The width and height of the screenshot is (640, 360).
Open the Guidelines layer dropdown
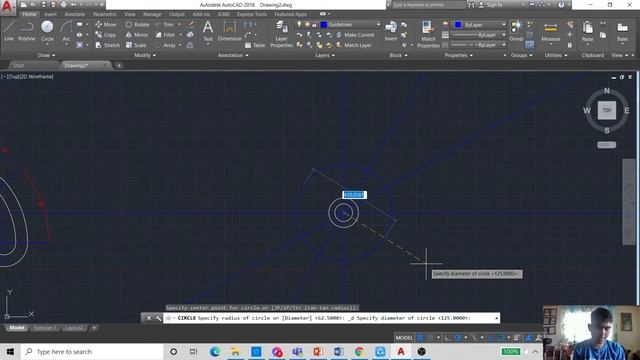coord(378,24)
